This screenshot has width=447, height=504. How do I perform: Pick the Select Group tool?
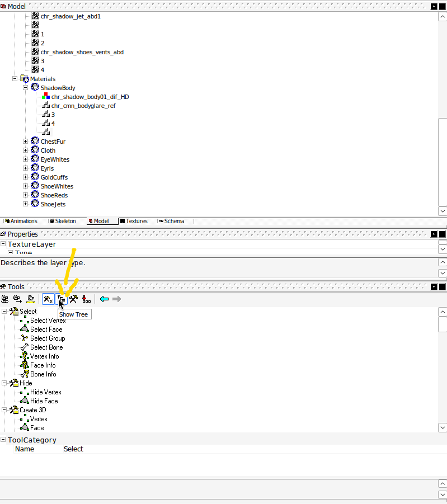click(48, 338)
